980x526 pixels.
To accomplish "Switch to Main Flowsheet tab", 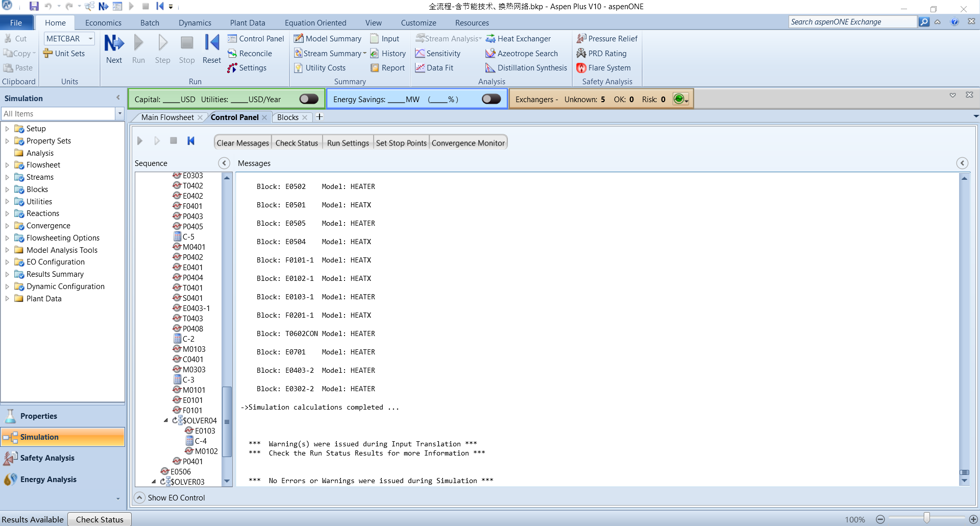I will [167, 117].
